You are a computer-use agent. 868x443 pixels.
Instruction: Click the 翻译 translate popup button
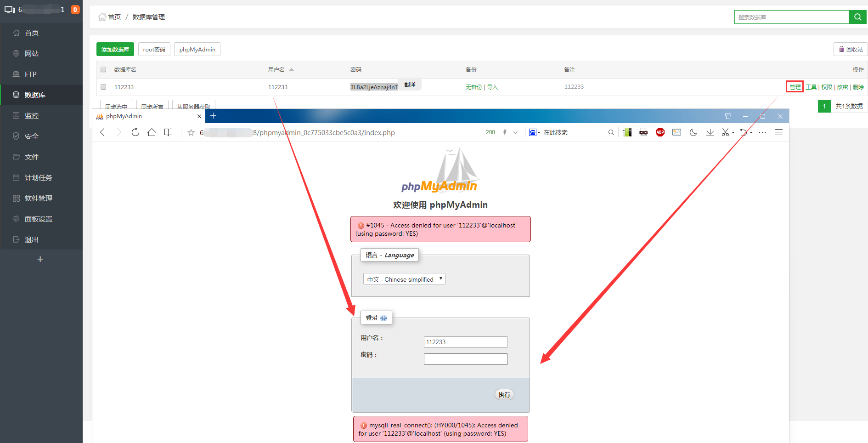pyautogui.click(x=410, y=85)
